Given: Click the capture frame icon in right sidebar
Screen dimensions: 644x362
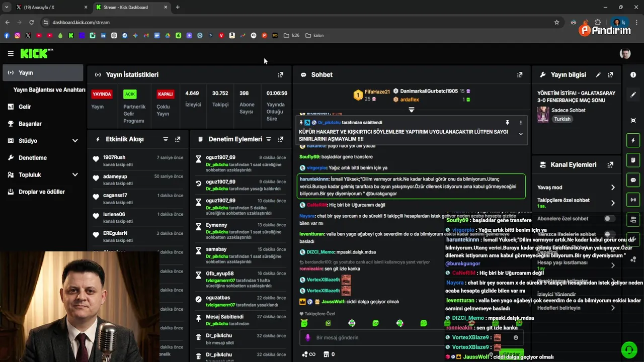Looking at the screenshot, I should (x=633, y=120).
